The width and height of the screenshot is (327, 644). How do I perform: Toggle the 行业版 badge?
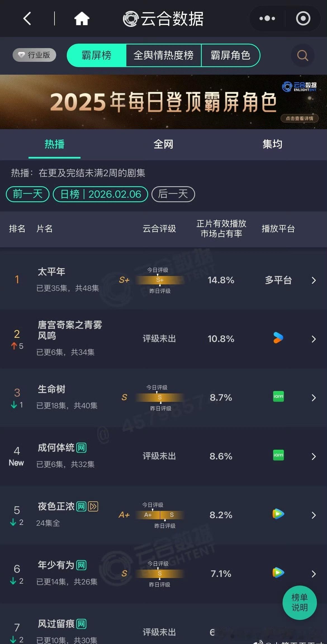tap(34, 55)
